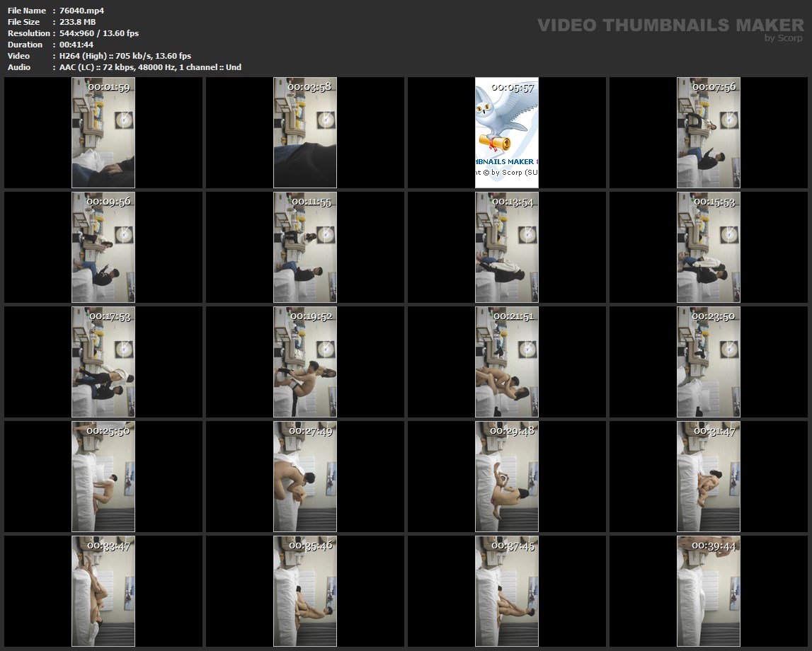Click the 00:07:56 timestamp label
This screenshot has width=812, height=651.
coord(714,87)
